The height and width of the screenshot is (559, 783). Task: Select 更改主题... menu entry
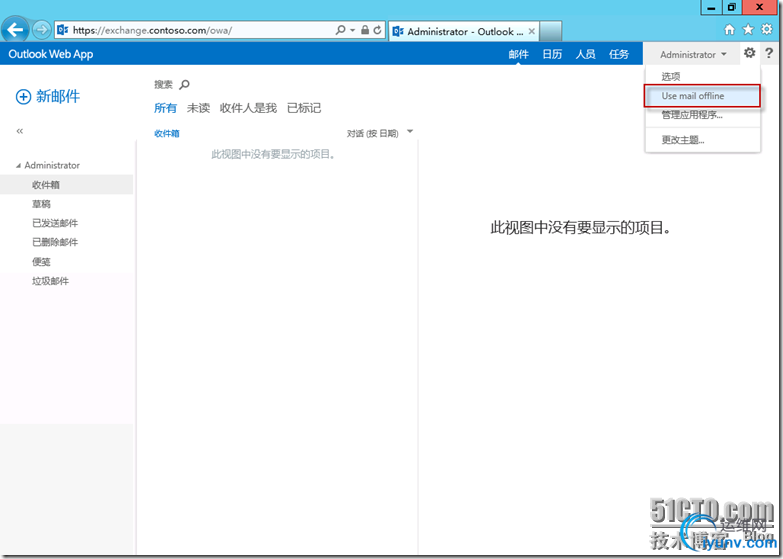click(703, 140)
